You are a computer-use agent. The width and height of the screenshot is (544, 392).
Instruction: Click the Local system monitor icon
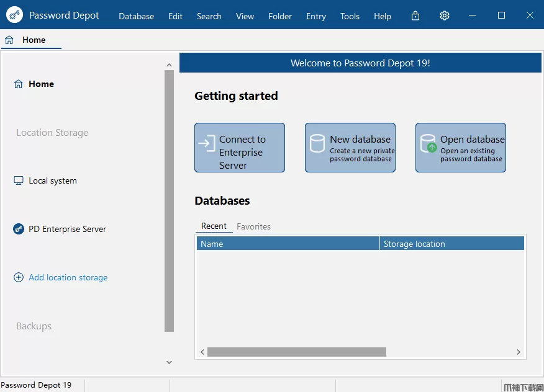point(19,180)
